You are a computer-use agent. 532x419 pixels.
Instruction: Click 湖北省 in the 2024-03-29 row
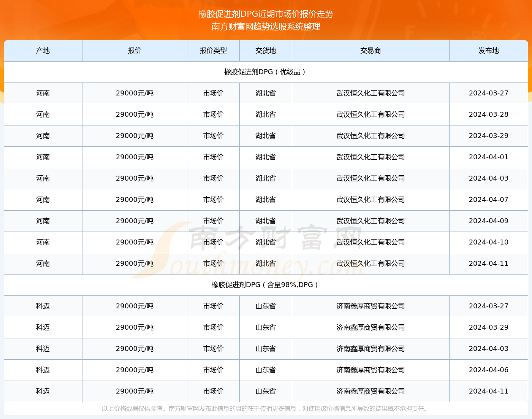[x=266, y=136]
